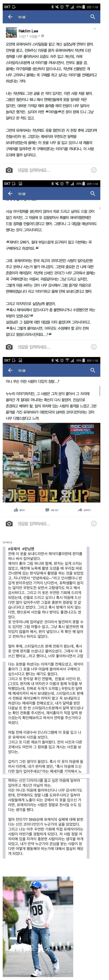The height and width of the screenshot is (980, 109).
Task: Toggle the 좋아요 thumbs-up like button
Action: [19, 510]
